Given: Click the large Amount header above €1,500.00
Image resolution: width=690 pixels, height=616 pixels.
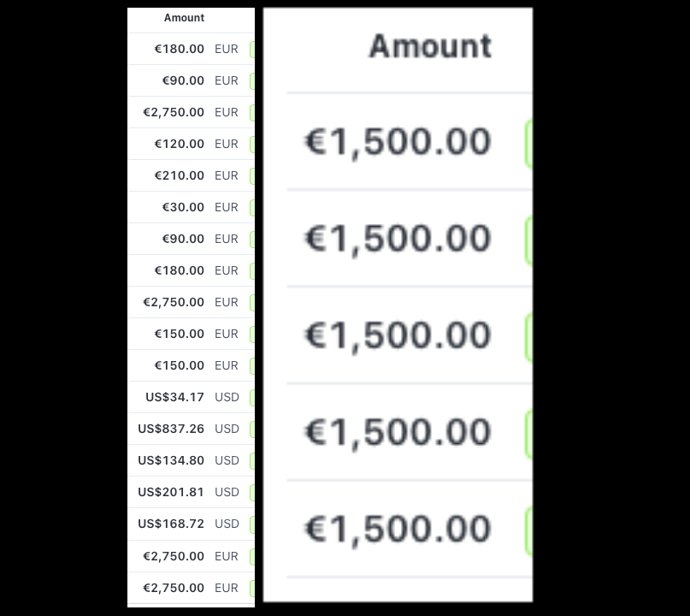Looking at the screenshot, I should (430, 46).
